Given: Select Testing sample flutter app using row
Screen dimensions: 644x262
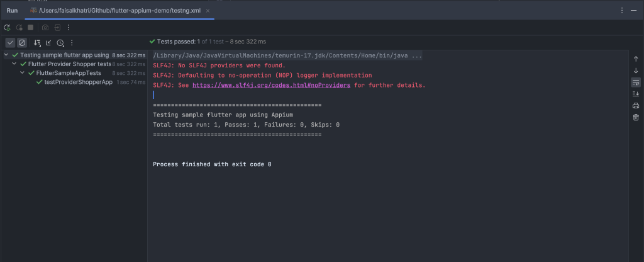Looking at the screenshot, I should (74, 55).
